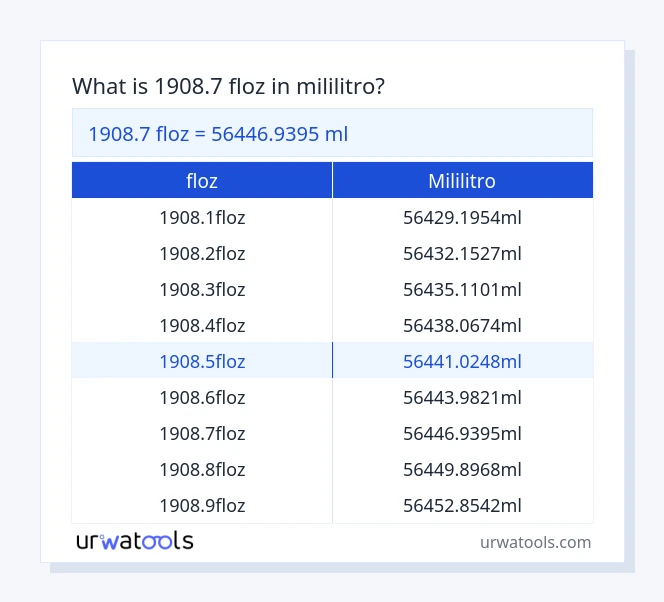Select the 1908.3floz cell

(202, 289)
